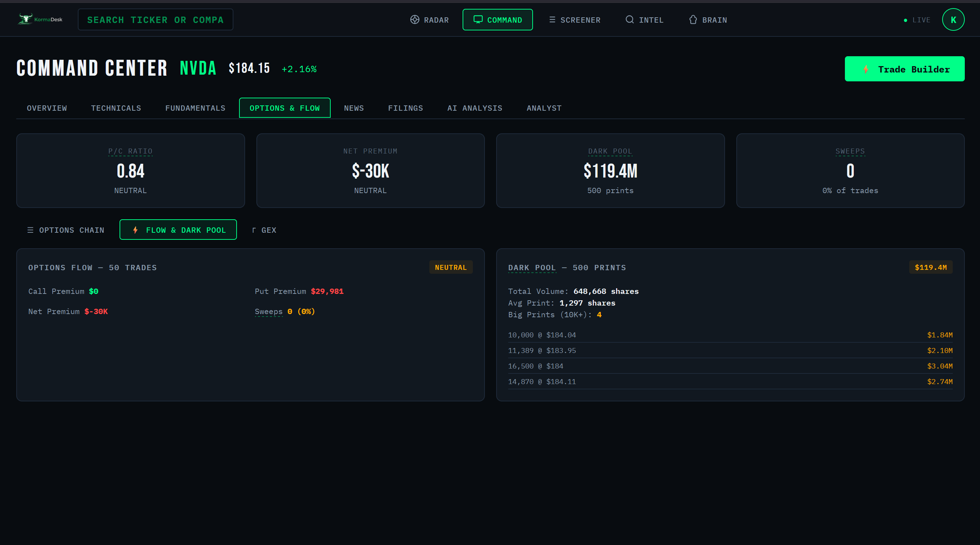Viewport: 980px width, 545px height.
Task: Open the Technicals tab
Action: 116,108
